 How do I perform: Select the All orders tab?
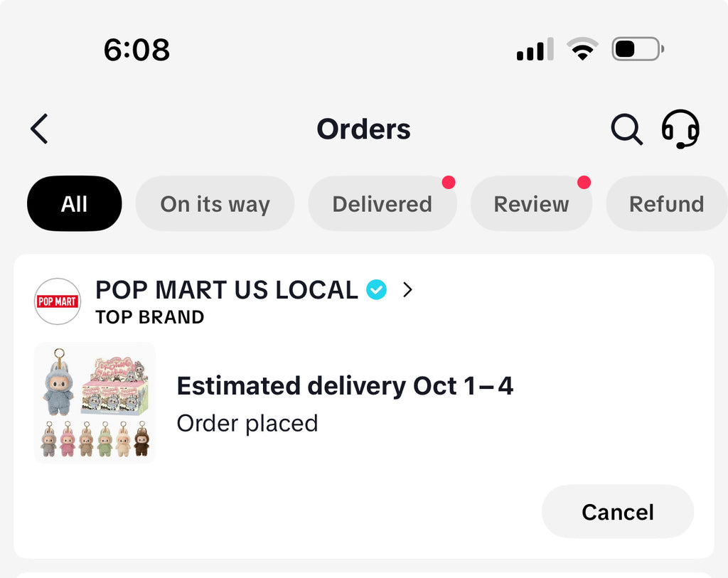click(x=74, y=204)
